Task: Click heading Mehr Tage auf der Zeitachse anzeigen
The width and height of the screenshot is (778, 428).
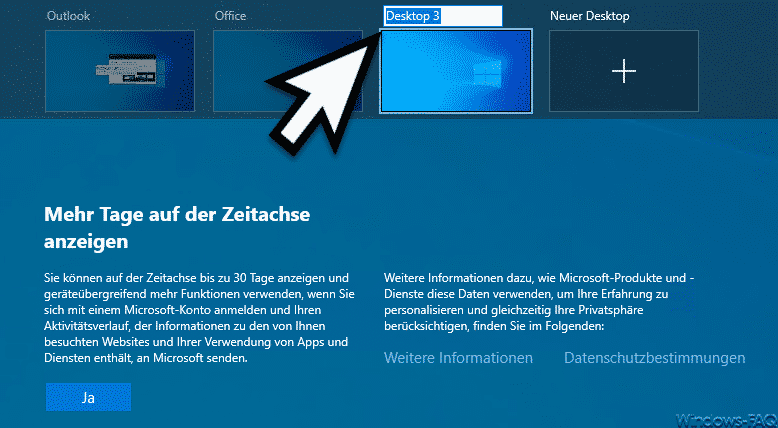Action: pyautogui.click(x=177, y=228)
